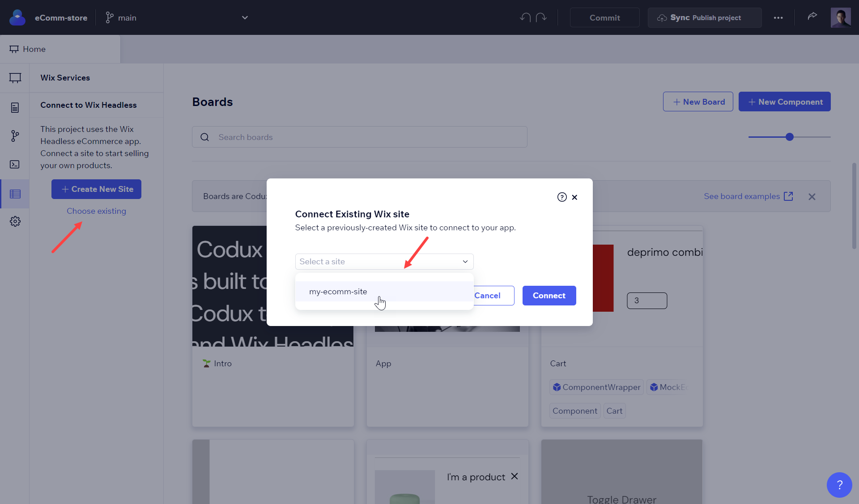Click the search magnifier icon
Screen dimensions: 859x504
(205, 137)
